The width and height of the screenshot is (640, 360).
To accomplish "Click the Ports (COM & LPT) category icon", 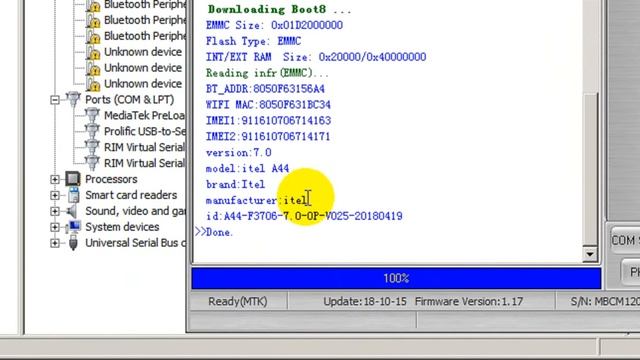I will coord(73,99).
